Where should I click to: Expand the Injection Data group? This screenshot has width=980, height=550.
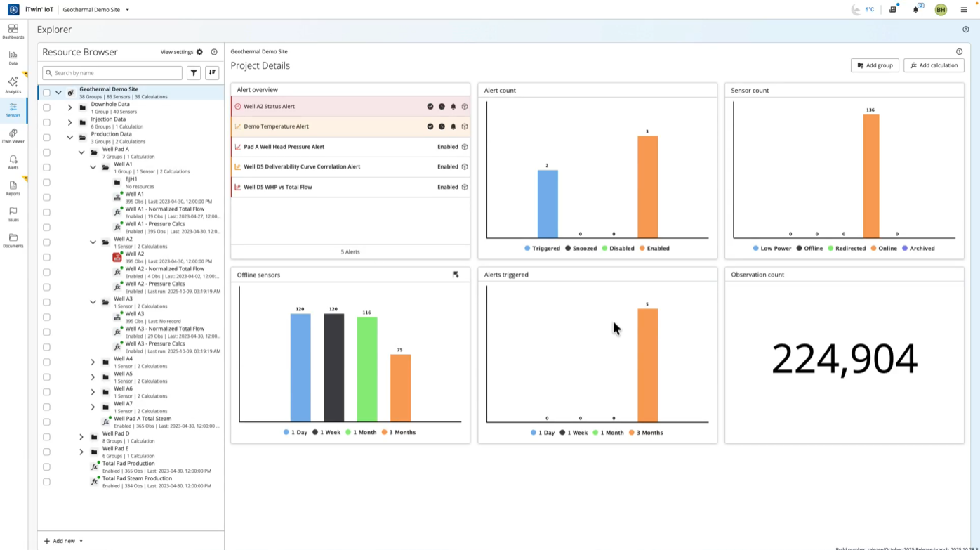click(69, 123)
